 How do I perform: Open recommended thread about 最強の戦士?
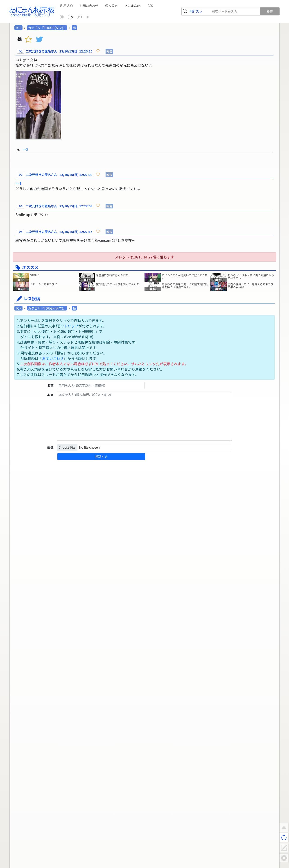tap(184, 286)
